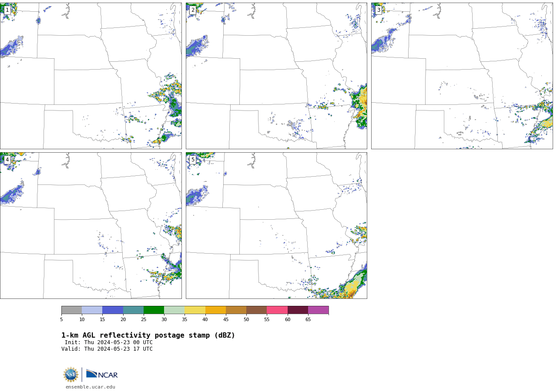Click the number 5 panel label

tap(193, 160)
